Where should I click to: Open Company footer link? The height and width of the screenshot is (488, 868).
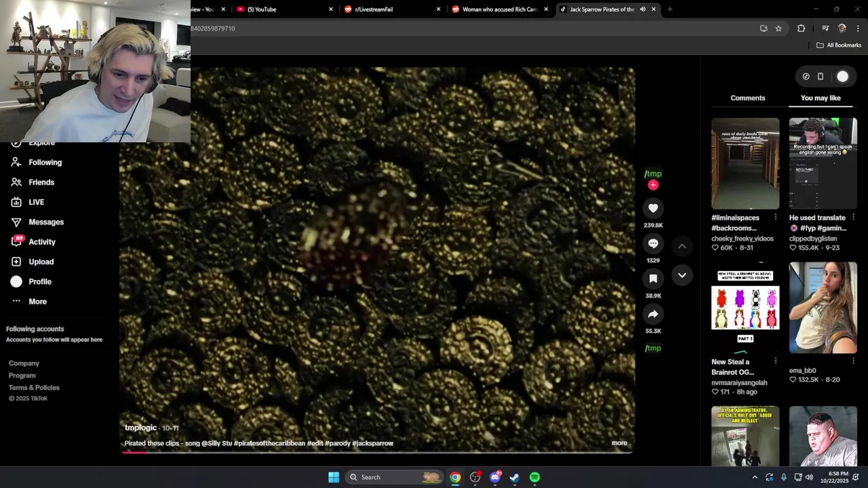pos(24,363)
